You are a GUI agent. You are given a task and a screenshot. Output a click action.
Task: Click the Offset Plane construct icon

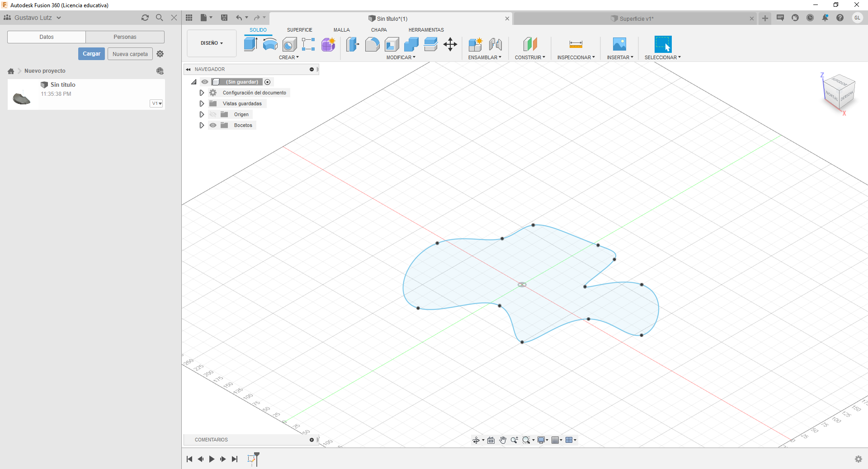(x=530, y=44)
